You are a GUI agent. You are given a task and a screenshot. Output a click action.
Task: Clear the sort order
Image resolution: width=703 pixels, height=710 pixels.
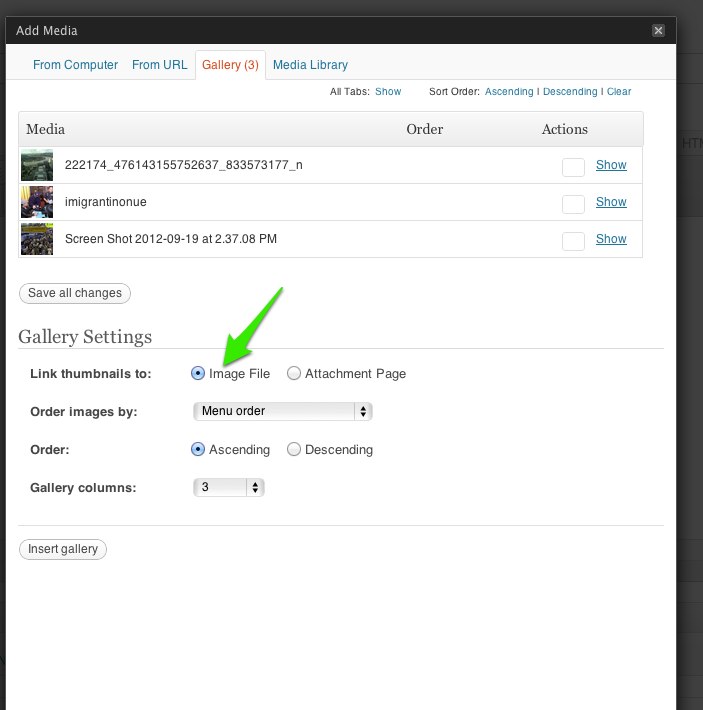click(619, 91)
